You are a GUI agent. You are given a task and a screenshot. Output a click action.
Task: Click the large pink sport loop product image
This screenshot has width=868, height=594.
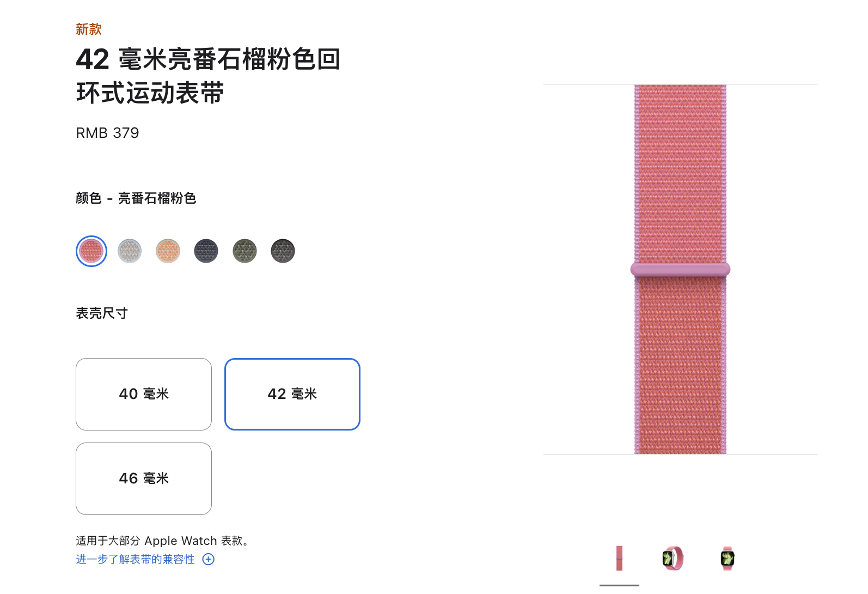tap(680, 269)
